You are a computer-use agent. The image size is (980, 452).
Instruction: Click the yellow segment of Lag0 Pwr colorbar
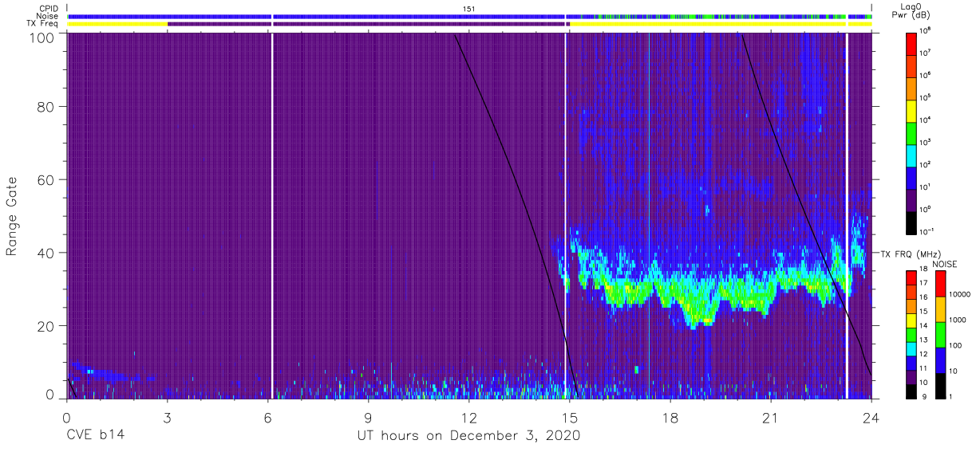click(x=913, y=110)
